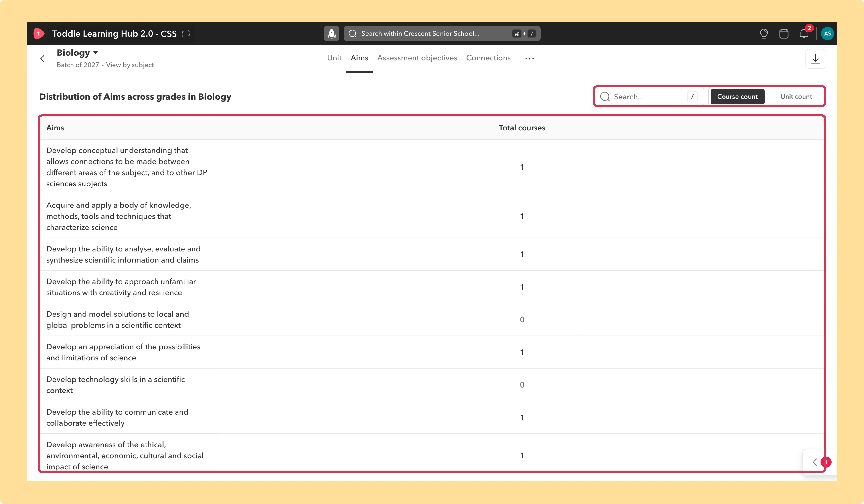Image resolution: width=864 pixels, height=504 pixels.
Task: Select the Course count toggle
Action: click(737, 97)
